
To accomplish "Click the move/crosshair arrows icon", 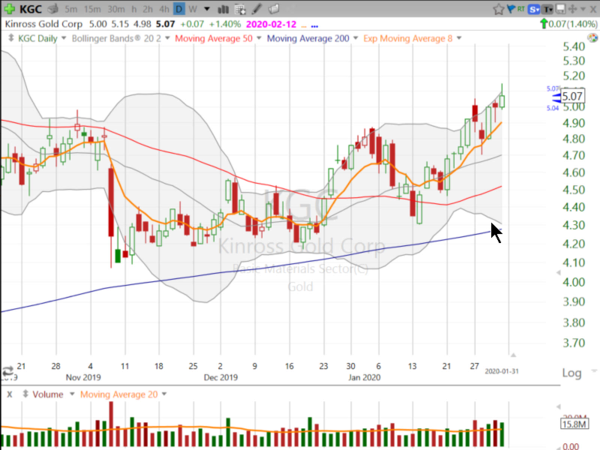I will 573,9.
